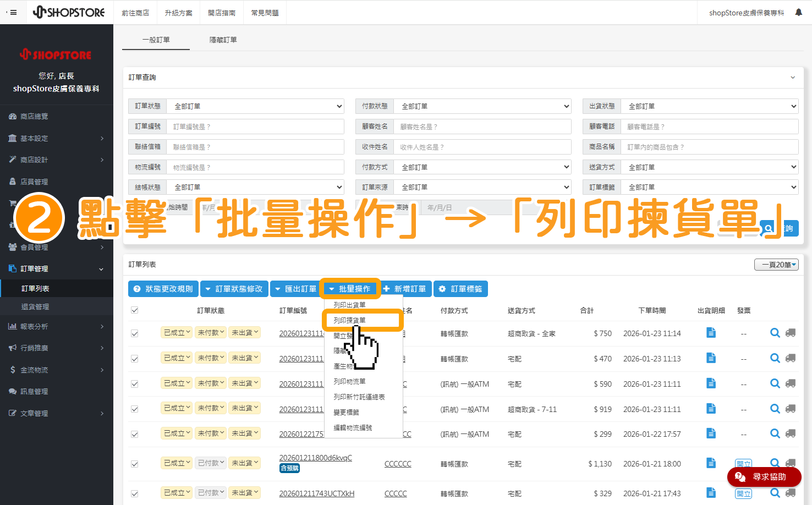
Task: Click the SHOPSTORE logo in the top bar
Action: point(69,12)
